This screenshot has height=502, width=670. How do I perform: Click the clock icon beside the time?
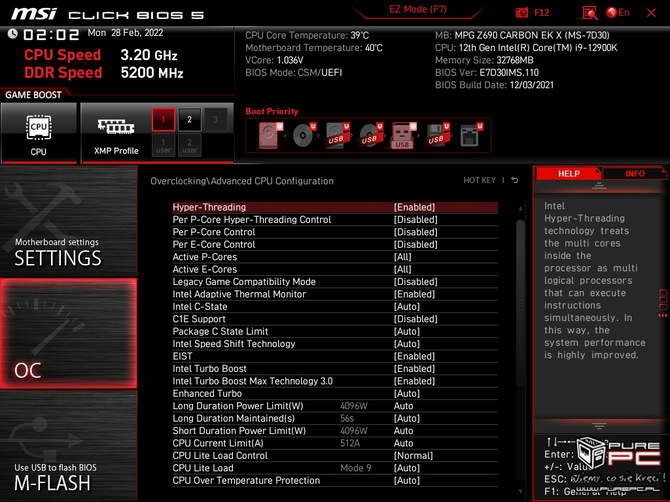point(13,34)
